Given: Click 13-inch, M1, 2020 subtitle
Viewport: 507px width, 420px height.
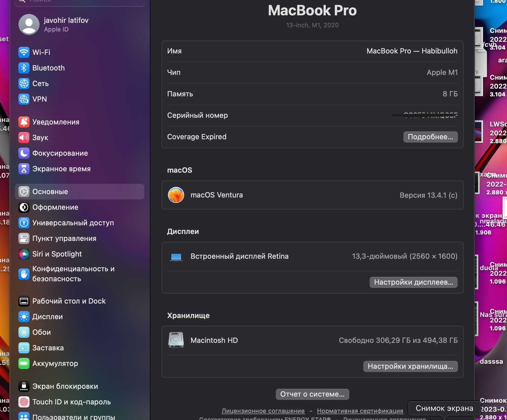Looking at the screenshot, I should tap(312, 25).
